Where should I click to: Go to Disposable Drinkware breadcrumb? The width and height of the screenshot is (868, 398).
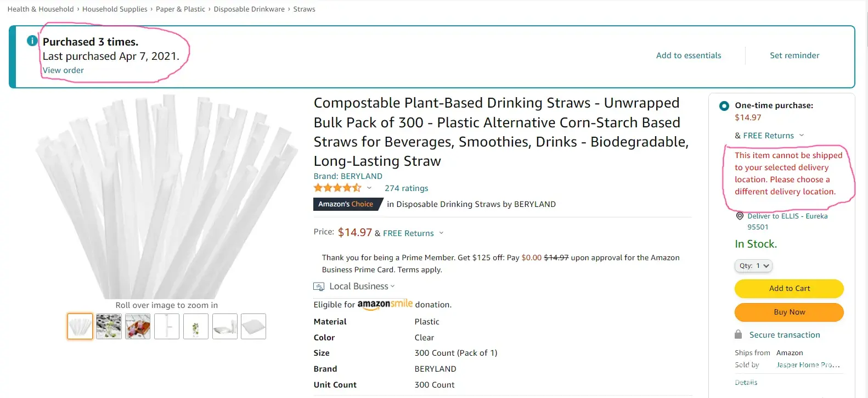(x=249, y=9)
